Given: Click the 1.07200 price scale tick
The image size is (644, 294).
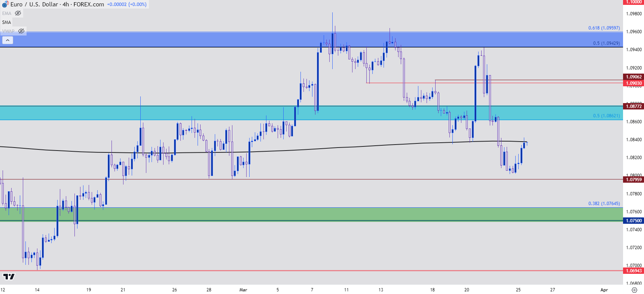Looking at the screenshot, I should point(634,248).
